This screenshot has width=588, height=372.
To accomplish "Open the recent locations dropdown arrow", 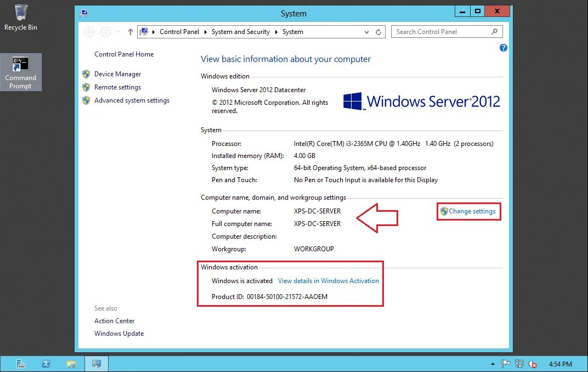I will tap(118, 32).
